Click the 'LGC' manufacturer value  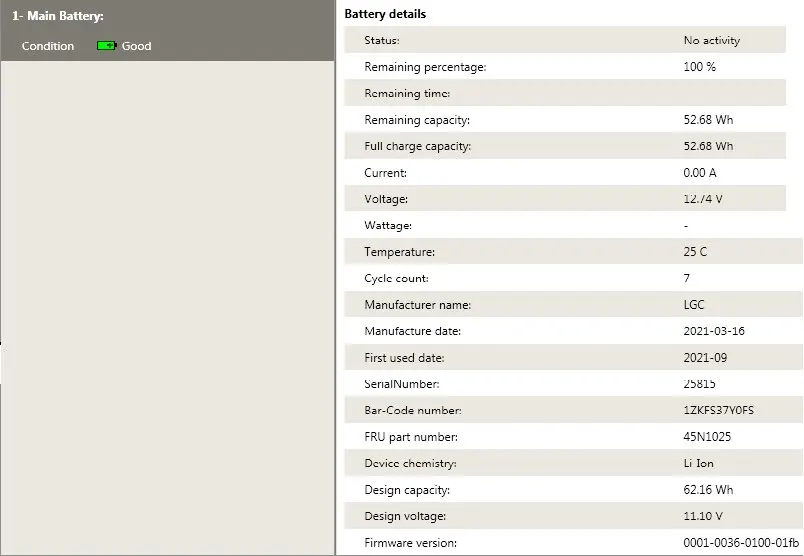[694, 305]
